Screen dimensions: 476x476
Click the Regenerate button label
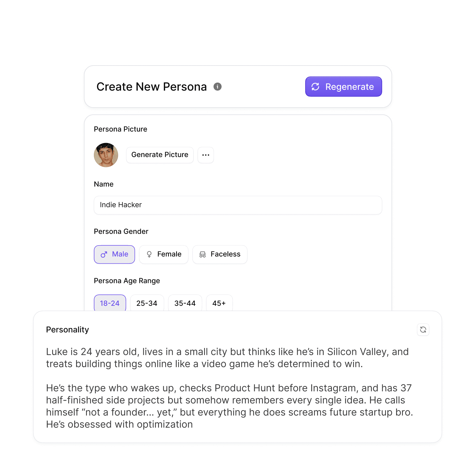[350, 87]
